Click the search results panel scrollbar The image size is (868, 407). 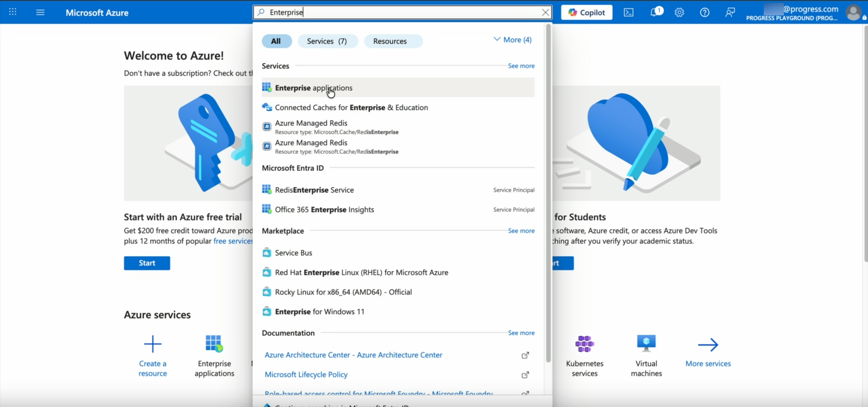tap(548, 193)
